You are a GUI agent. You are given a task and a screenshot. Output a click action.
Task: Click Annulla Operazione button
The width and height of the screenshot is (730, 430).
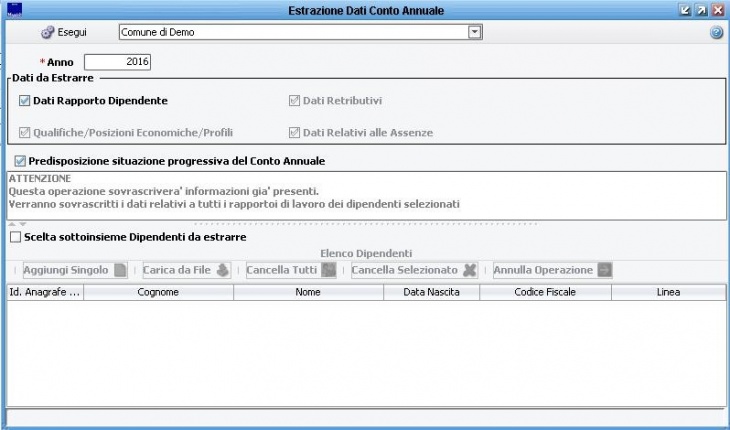pos(553,270)
